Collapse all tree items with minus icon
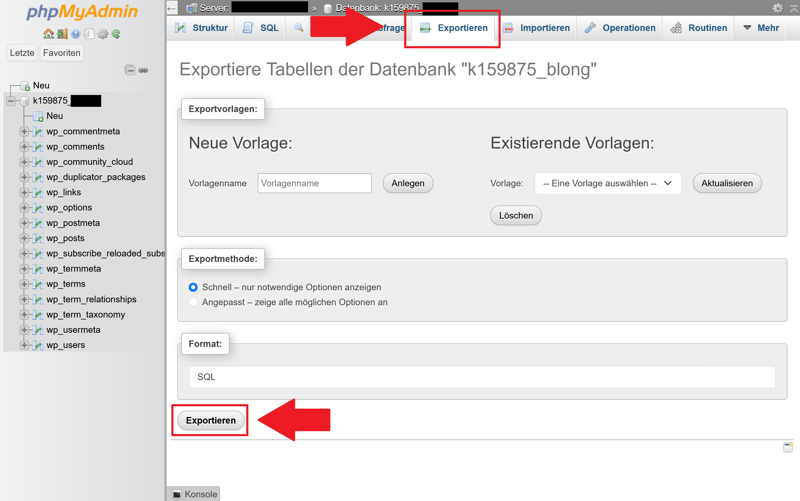The image size is (800, 501). (129, 70)
